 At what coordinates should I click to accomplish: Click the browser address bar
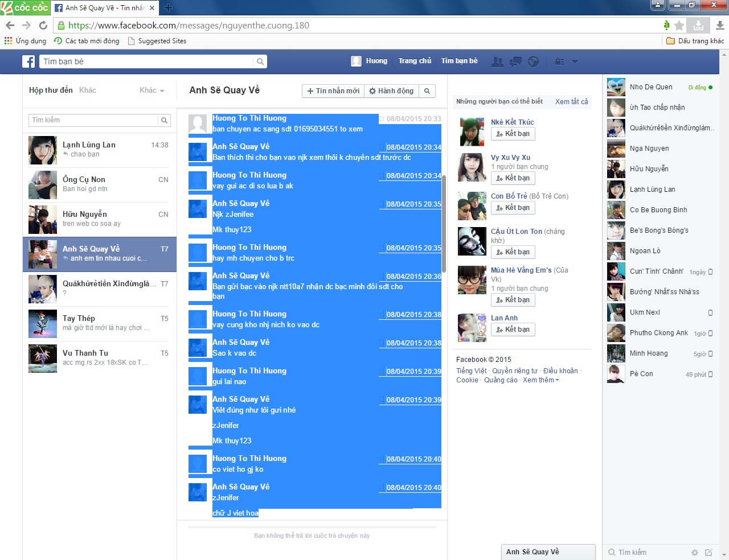(x=359, y=25)
